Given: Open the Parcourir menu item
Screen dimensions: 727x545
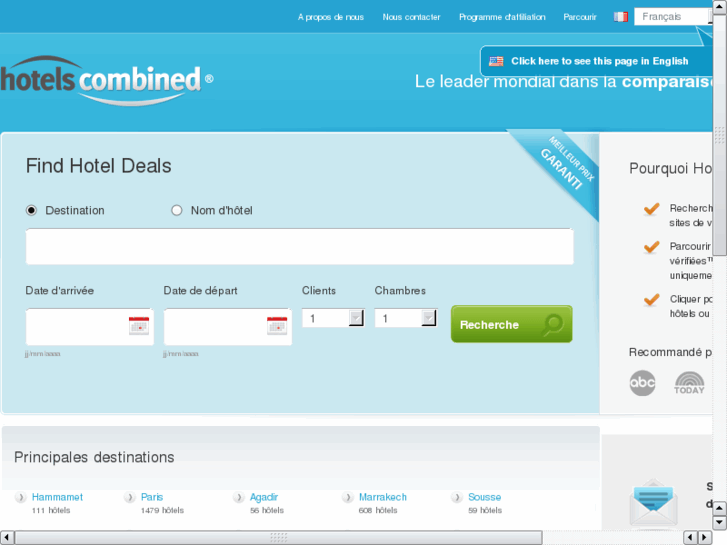Looking at the screenshot, I should 580,17.
